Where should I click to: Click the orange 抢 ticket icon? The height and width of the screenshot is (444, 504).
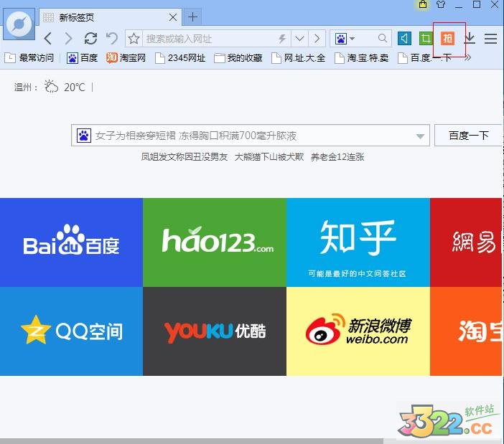click(x=447, y=39)
